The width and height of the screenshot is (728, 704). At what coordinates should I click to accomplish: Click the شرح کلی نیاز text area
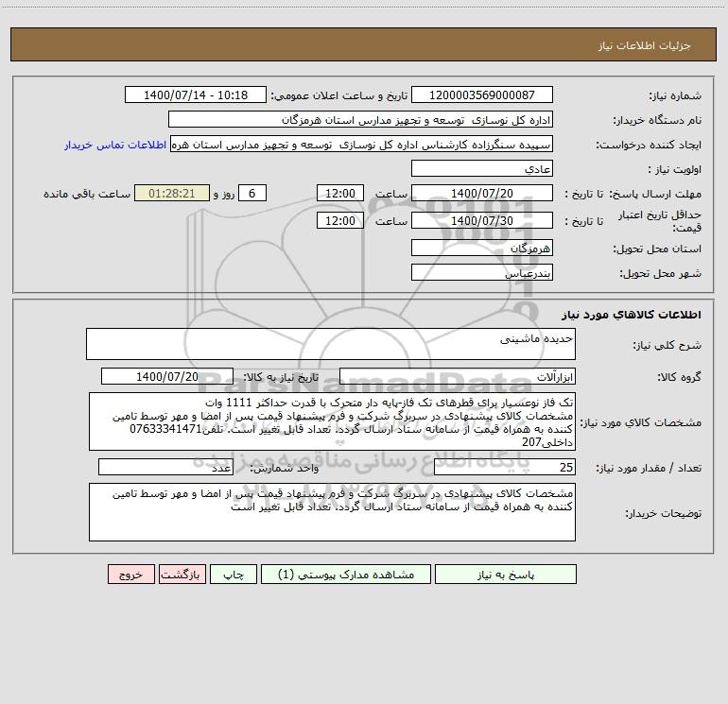pos(331,344)
